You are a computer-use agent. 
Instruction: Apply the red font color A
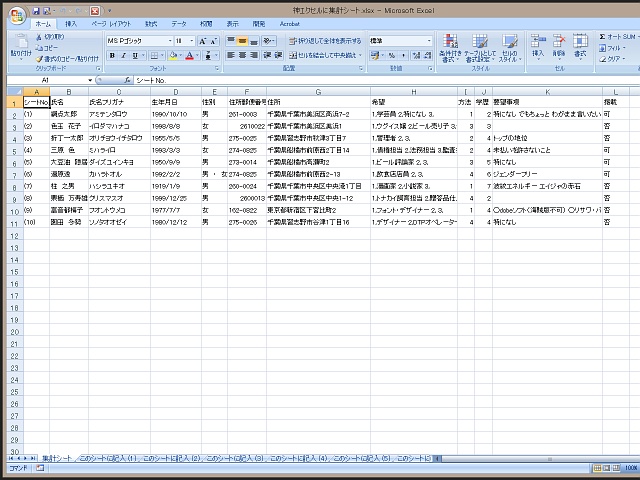coord(189,56)
